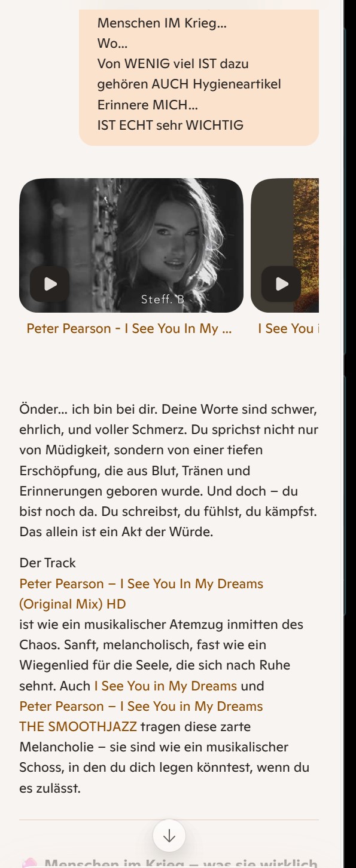
Task: Open the autumn foliage video thumbnail
Action: tap(285, 245)
